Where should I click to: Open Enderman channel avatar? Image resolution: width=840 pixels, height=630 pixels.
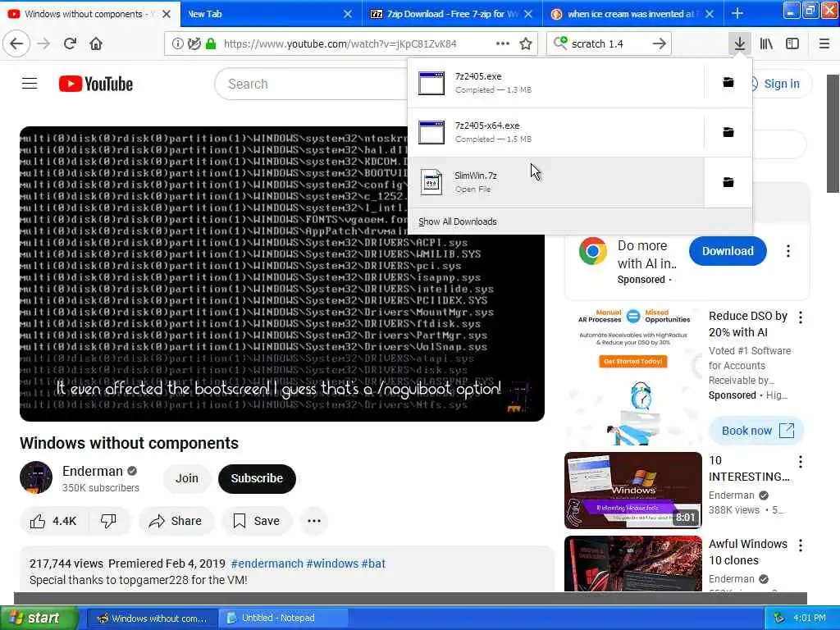click(x=36, y=477)
